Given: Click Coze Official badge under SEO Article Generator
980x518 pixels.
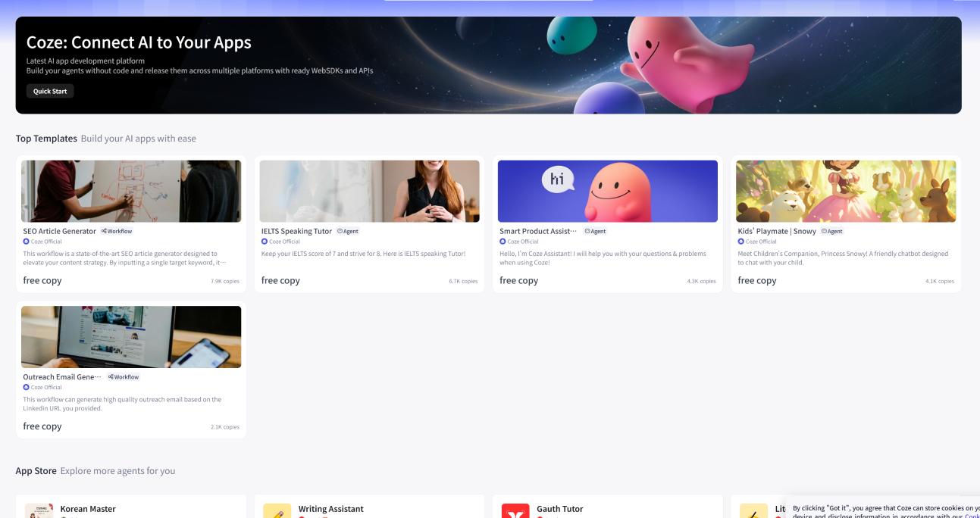Looking at the screenshot, I should click(x=45, y=242).
